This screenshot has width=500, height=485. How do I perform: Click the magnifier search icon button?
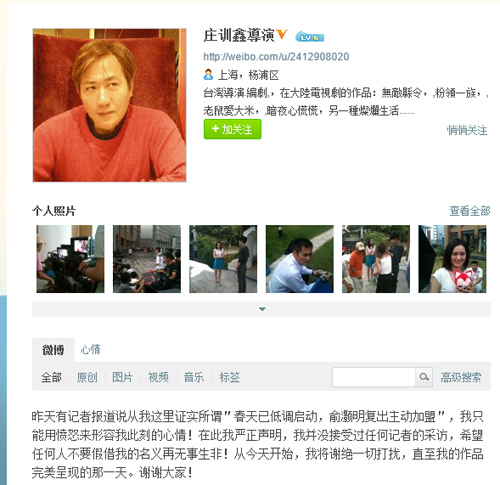pyautogui.click(x=424, y=377)
